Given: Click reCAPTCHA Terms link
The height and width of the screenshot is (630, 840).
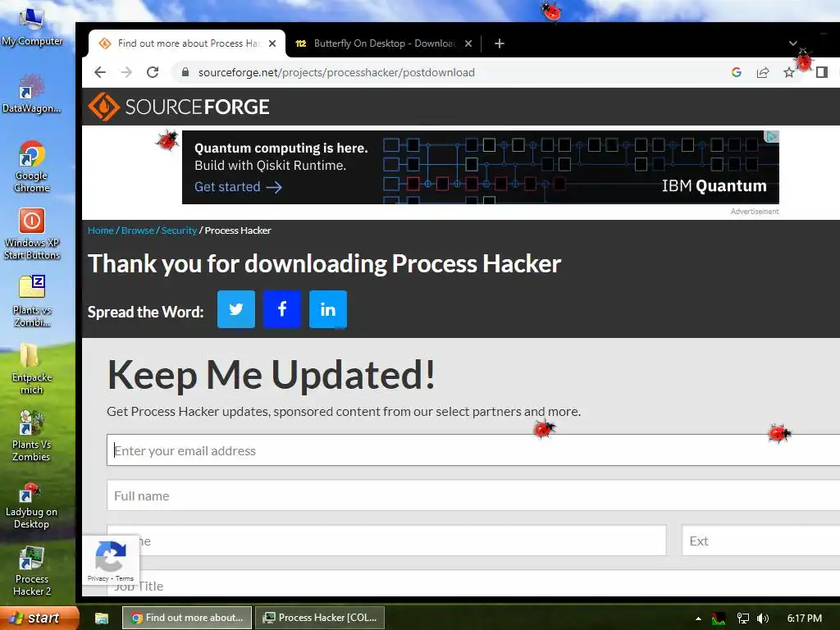Looking at the screenshot, I should (125, 578).
